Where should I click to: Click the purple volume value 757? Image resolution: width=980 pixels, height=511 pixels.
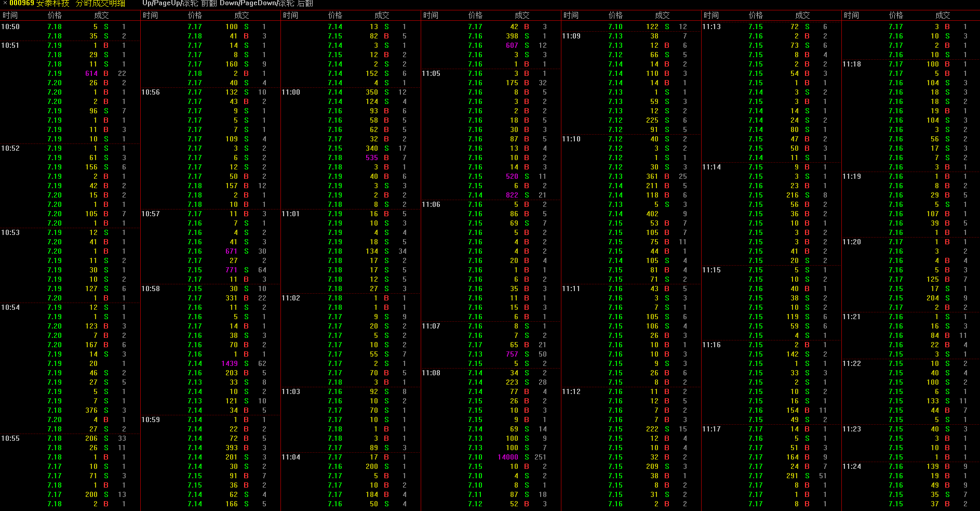[x=512, y=354]
